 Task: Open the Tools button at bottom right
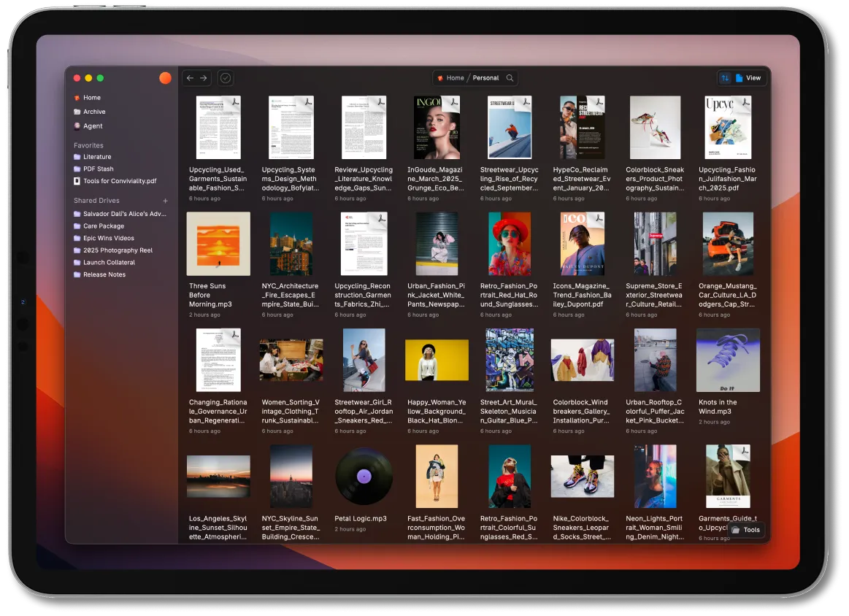746,530
